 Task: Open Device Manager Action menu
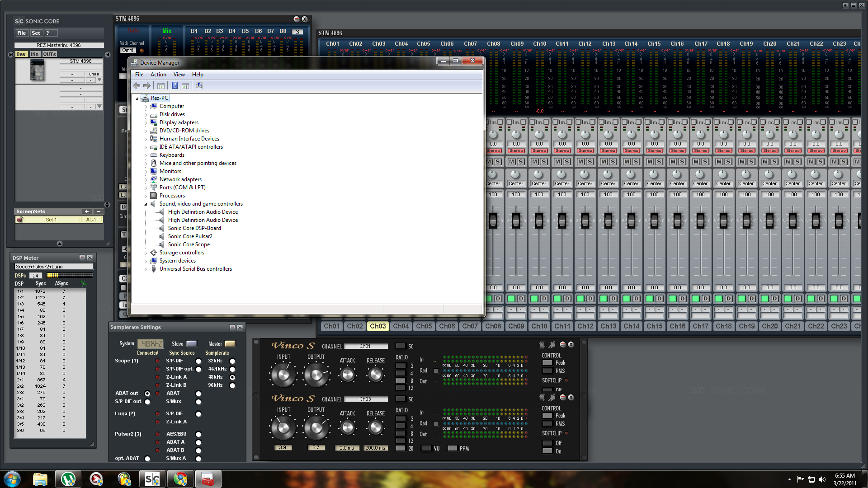tap(158, 75)
